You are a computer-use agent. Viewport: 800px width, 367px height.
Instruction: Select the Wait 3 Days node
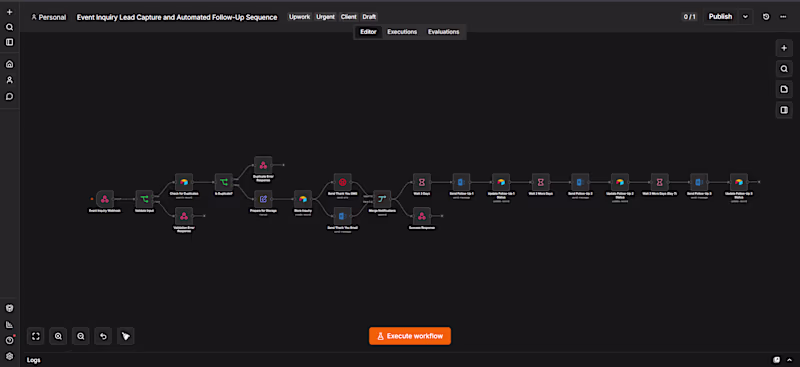pos(421,182)
